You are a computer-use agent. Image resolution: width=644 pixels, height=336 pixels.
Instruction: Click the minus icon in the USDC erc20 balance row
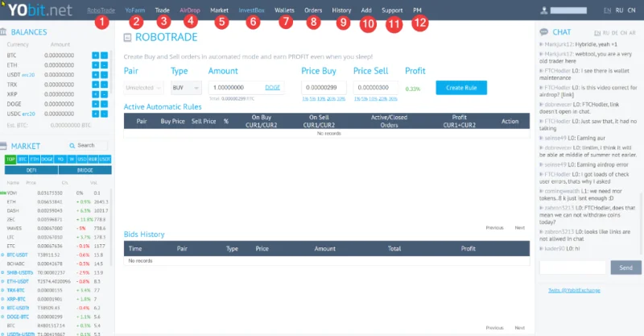[x=105, y=114]
